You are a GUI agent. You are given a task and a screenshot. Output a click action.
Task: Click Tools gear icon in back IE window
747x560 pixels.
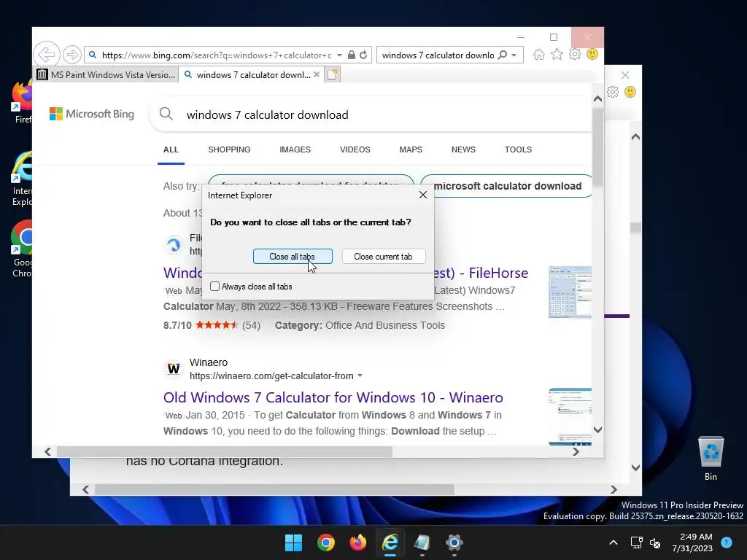(613, 92)
